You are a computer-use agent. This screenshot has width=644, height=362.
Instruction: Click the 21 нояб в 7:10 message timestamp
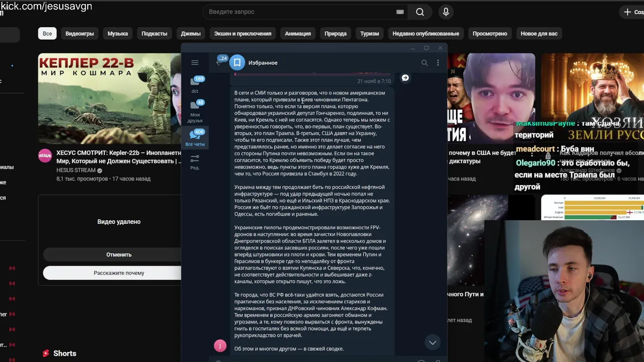[x=374, y=81]
